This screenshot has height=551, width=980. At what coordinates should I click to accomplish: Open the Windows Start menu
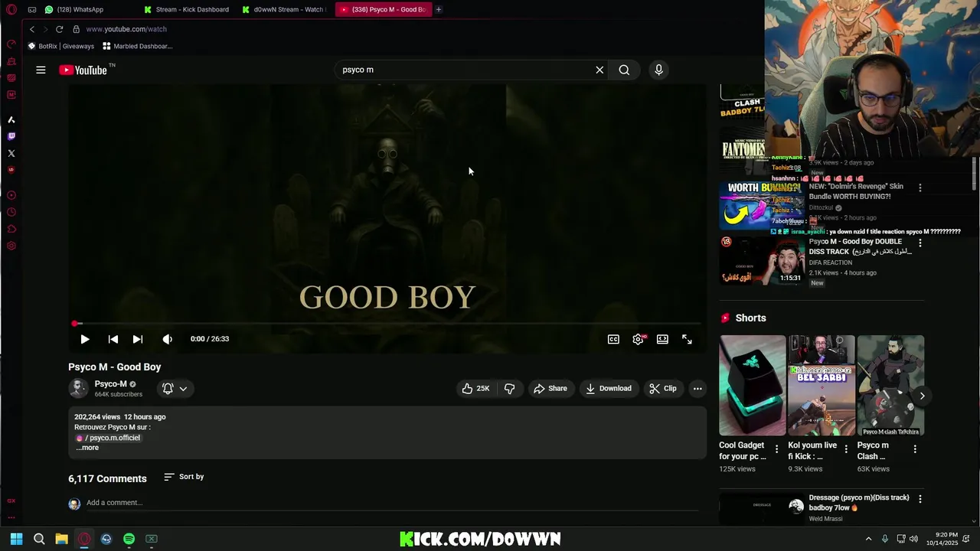pos(16,539)
